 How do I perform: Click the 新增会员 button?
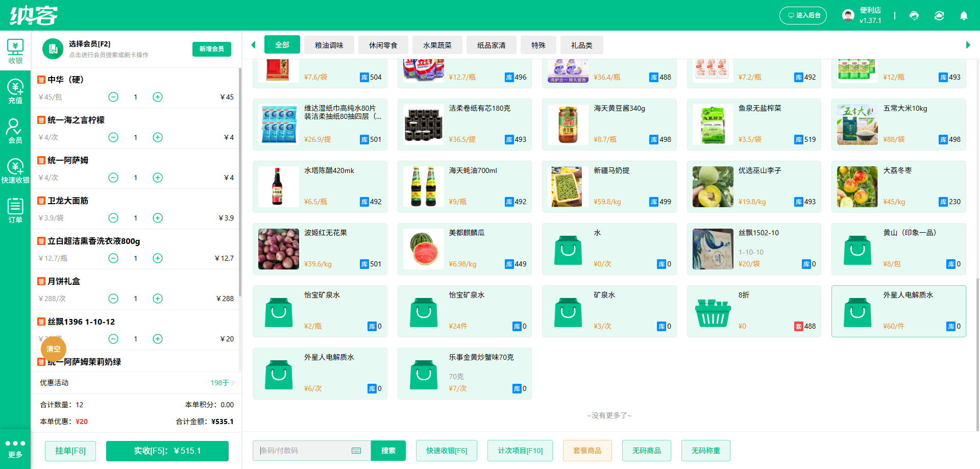[212, 49]
